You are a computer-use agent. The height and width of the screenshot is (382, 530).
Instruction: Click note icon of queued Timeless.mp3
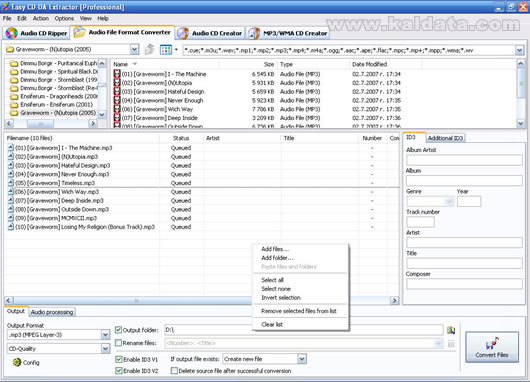(x=11, y=183)
